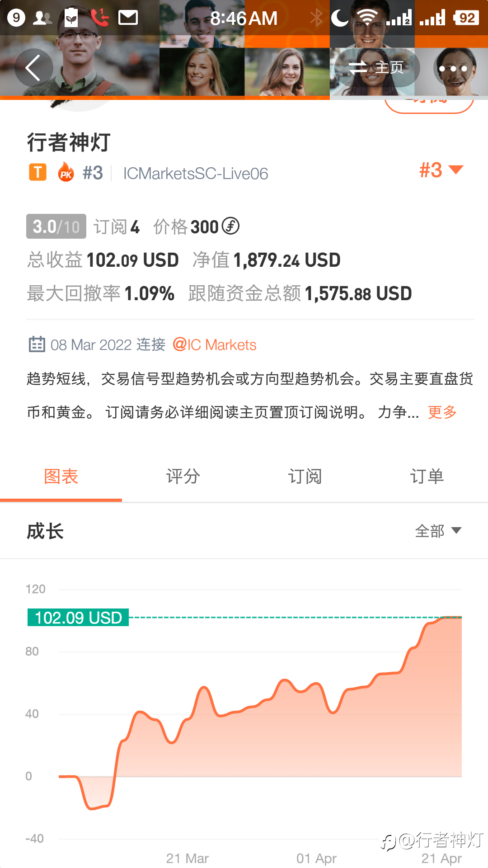Tap the envelope notification in status bar
Image resolution: width=488 pixels, height=868 pixels.
(x=128, y=18)
